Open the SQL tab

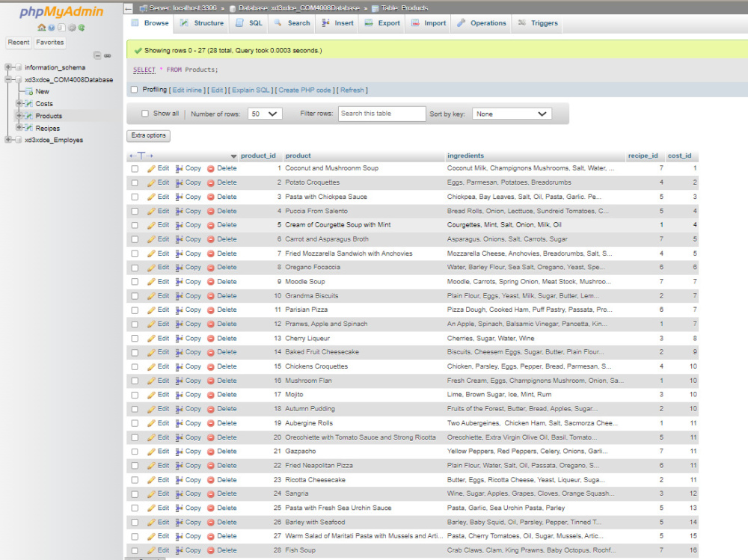[x=249, y=23]
